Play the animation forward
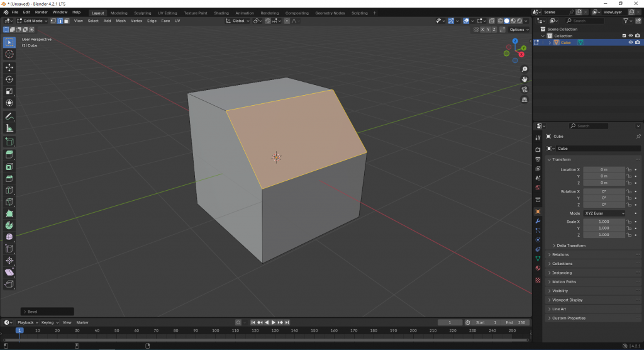 click(x=274, y=322)
